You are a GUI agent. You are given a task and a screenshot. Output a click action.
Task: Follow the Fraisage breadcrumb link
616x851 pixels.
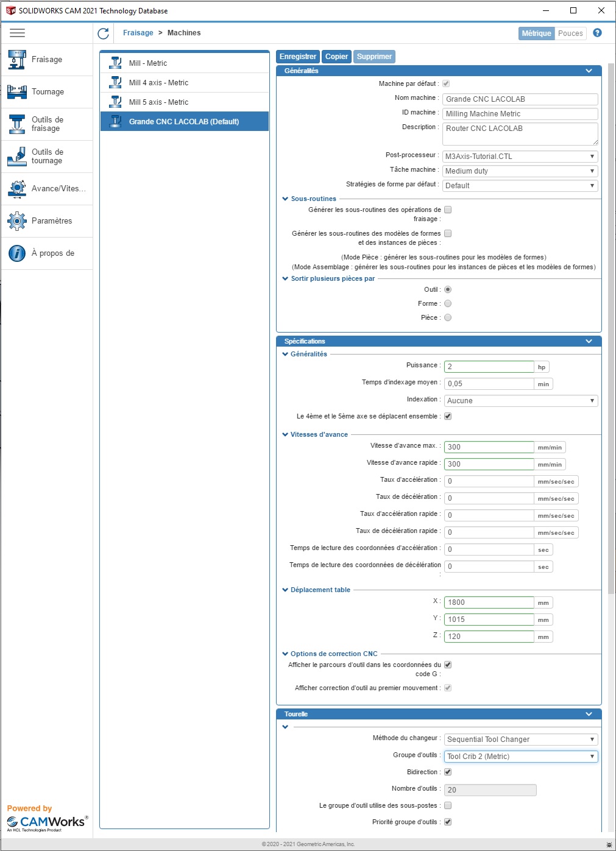tap(138, 33)
